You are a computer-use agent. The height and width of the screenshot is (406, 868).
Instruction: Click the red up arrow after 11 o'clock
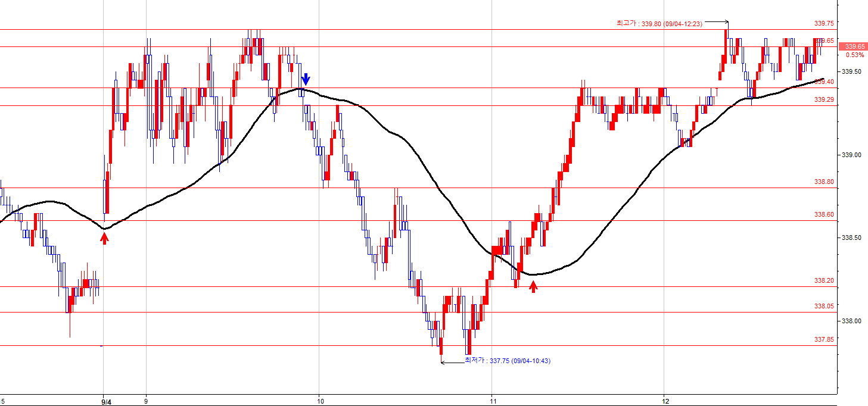pos(534,287)
